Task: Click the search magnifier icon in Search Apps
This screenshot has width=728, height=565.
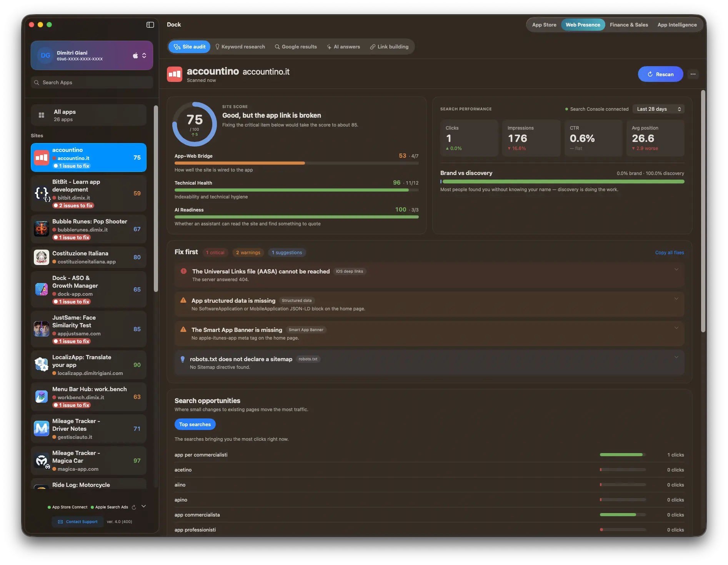Action: click(x=37, y=83)
